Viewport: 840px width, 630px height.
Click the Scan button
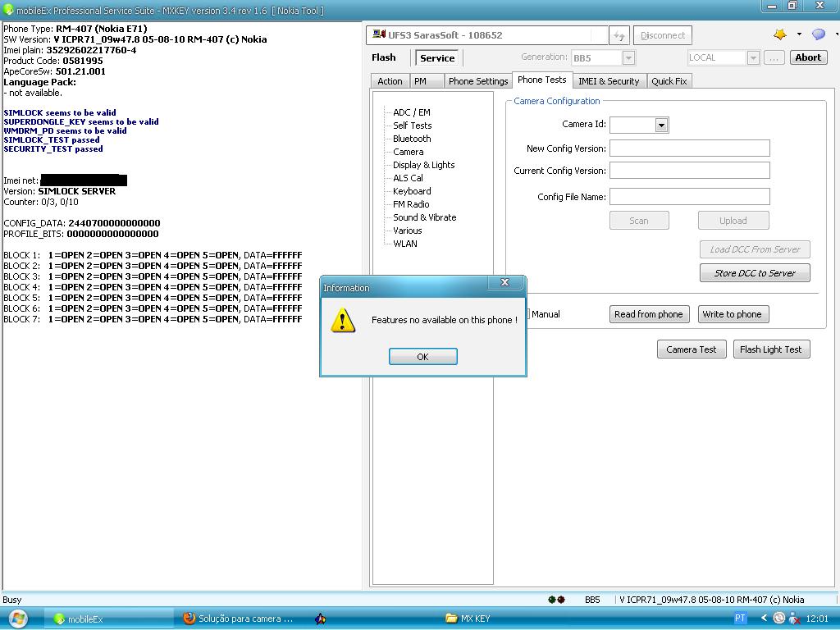click(x=638, y=221)
